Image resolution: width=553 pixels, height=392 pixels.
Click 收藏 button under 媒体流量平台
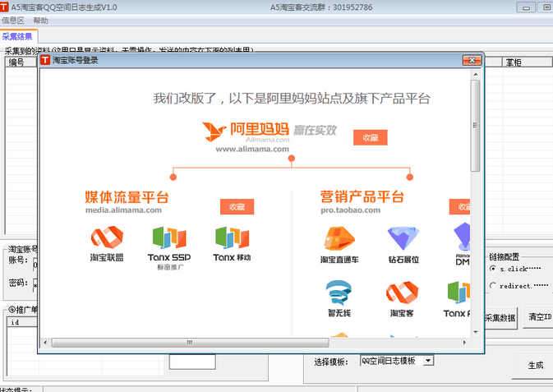tap(237, 207)
